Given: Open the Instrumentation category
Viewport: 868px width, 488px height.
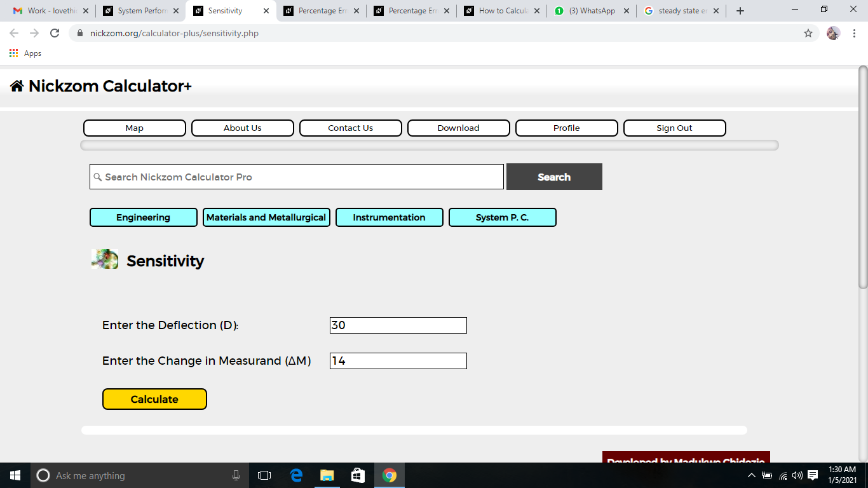Looking at the screenshot, I should pos(389,217).
